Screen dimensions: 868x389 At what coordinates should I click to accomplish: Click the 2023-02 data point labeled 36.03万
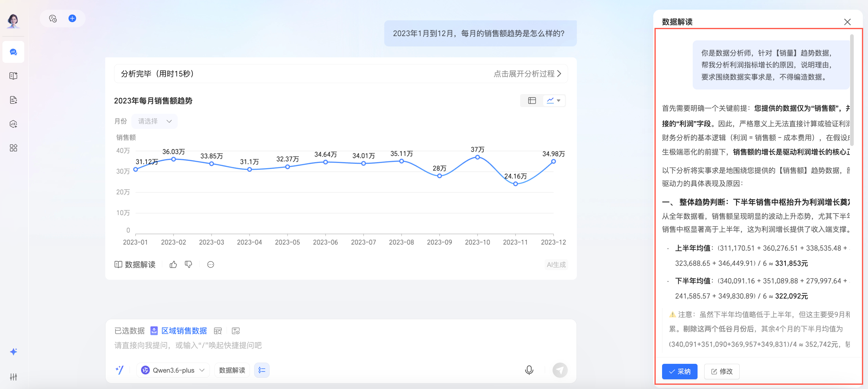pos(173,159)
